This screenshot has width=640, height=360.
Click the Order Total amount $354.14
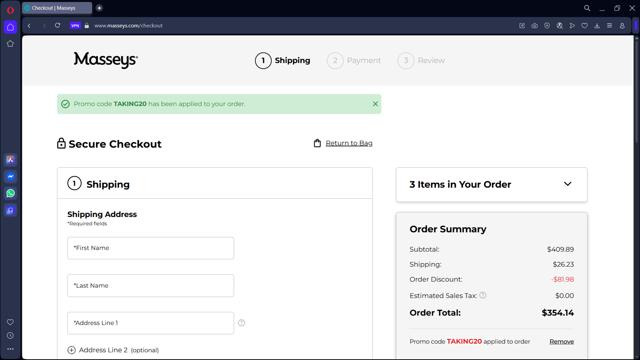(x=558, y=313)
